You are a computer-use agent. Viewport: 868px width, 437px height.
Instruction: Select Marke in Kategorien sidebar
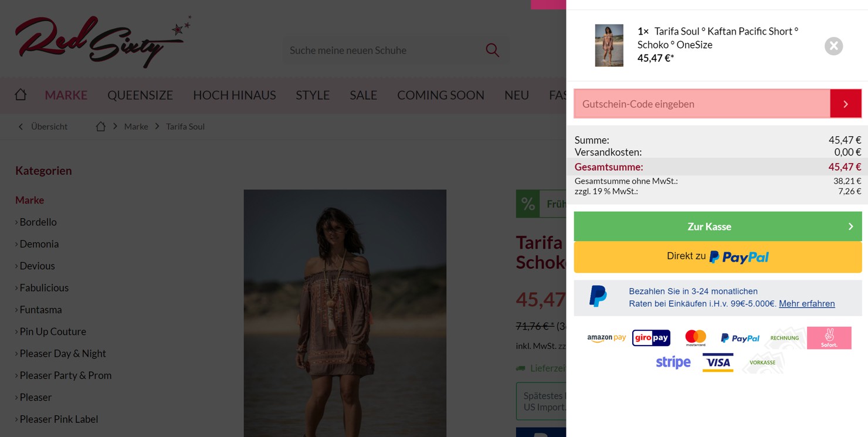tap(30, 200)
